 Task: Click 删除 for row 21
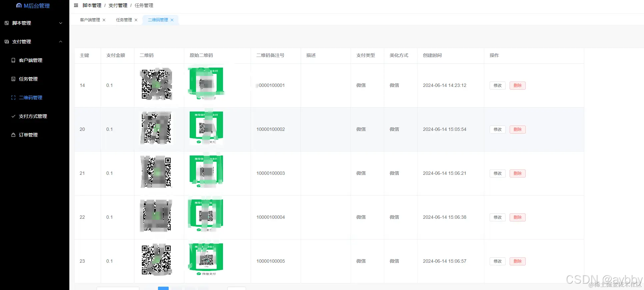click(x=518, y=173)
